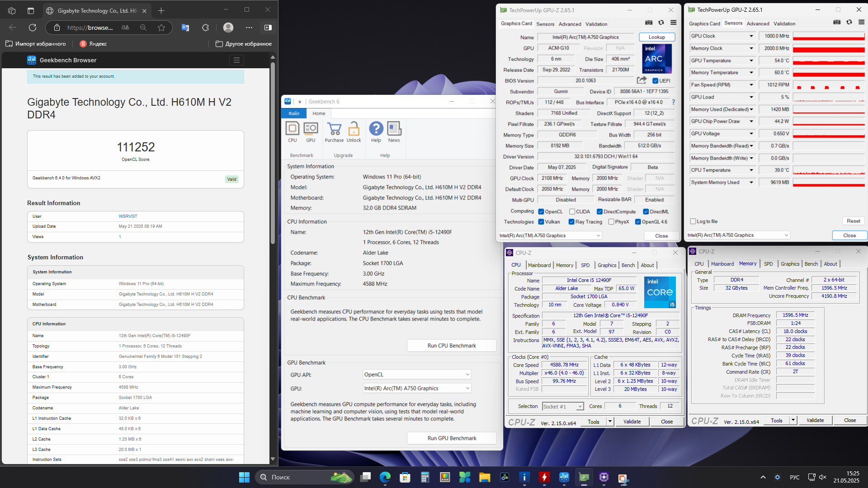Click the Reset button in GPU-Z Sensors
868x488 pixels.
coord(854,221)
